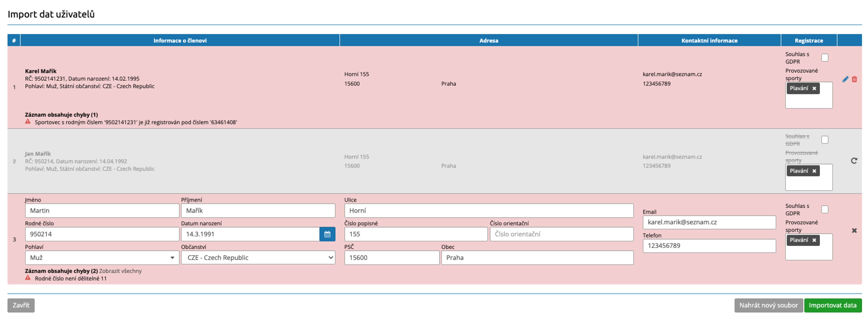Check Souhlas s GDPR for Martin Mařík

coord(825,210)
